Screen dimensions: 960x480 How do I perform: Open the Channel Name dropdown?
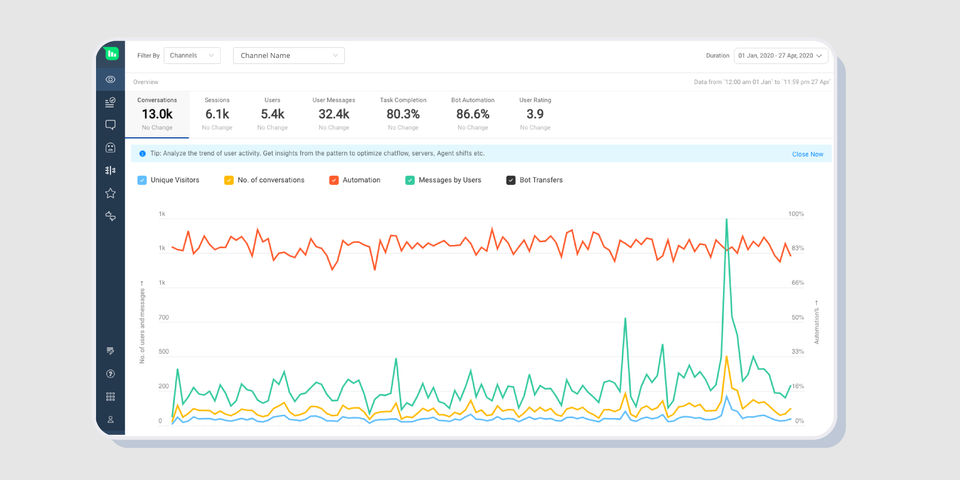click(x=288, y=56)
